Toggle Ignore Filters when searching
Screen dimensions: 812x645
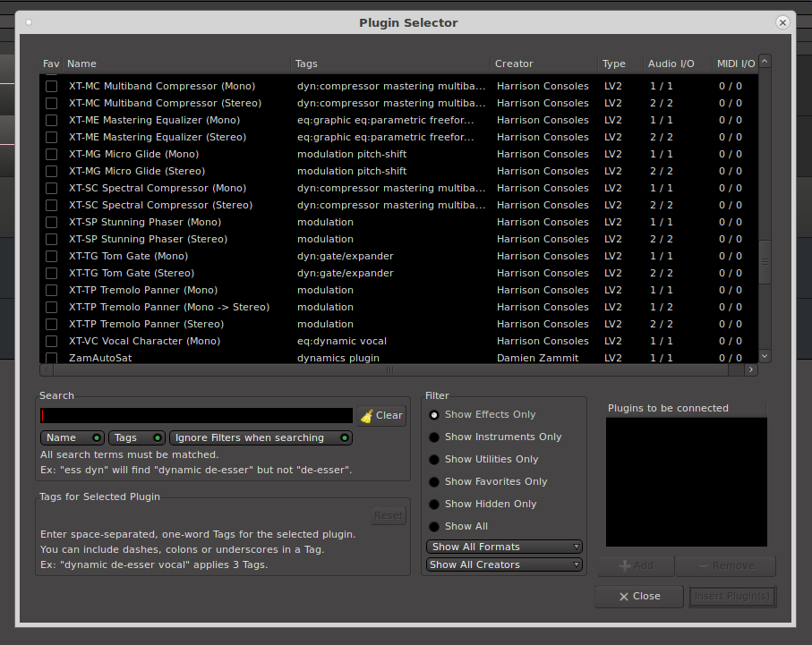point(261,437)
